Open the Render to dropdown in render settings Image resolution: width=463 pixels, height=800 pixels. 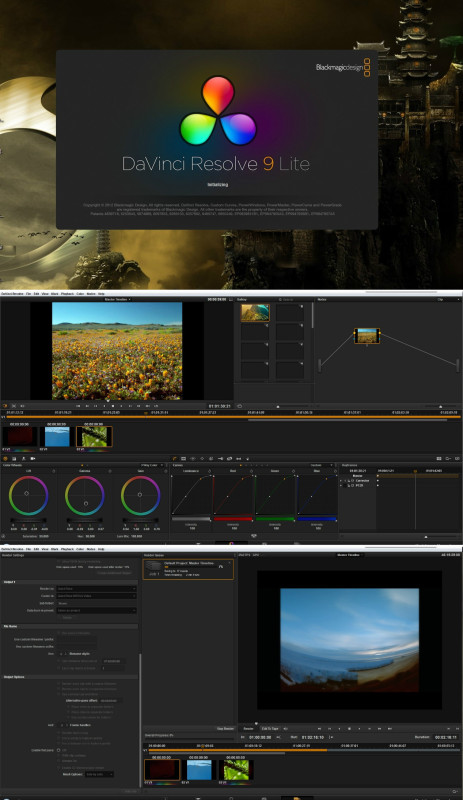click(96, 589)
